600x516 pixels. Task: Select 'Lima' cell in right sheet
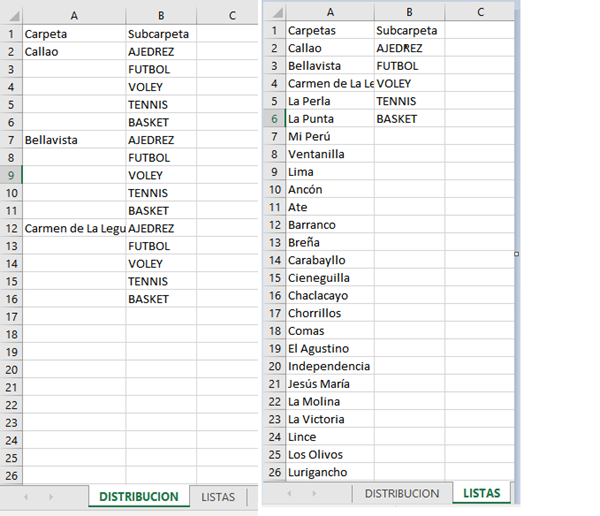(x=330, y=172)
